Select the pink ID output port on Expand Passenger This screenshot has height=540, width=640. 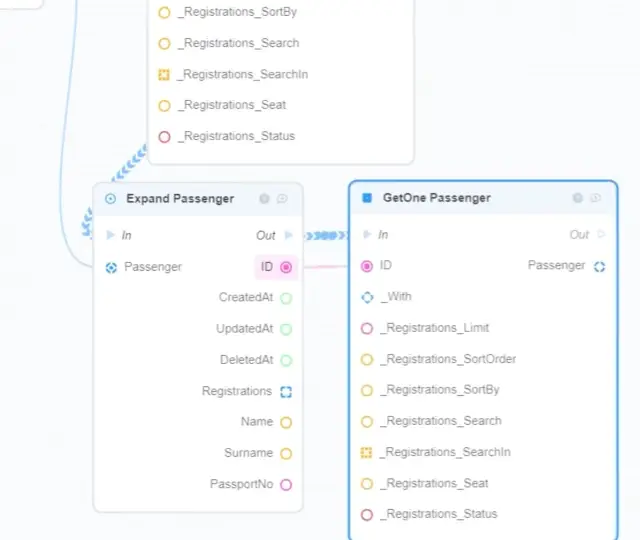click(x=286, y=267)
